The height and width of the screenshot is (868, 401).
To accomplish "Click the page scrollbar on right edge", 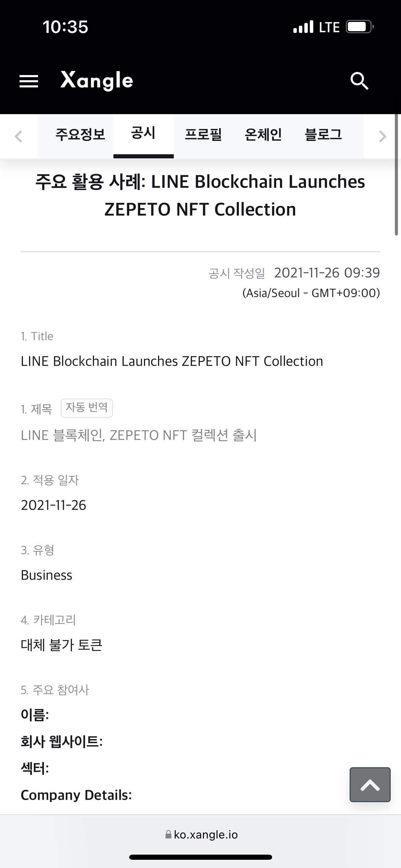I will (x=396, y=175).
